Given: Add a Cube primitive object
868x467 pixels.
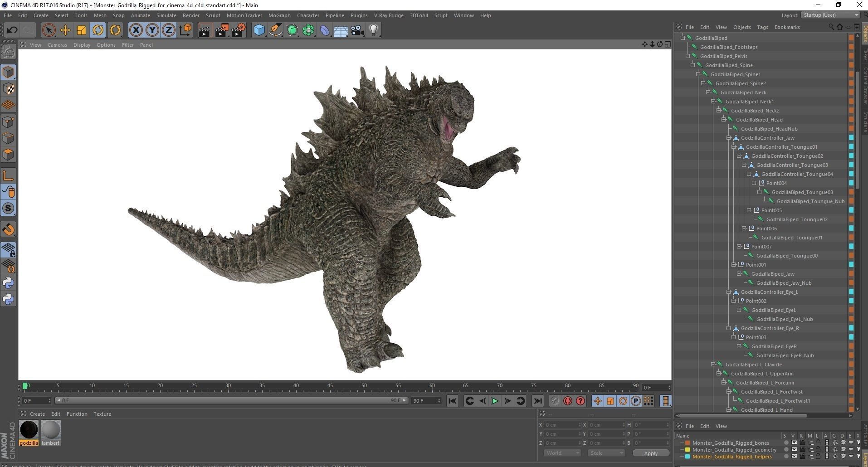Looking at the screenshot, I should [x=259, y=30].
